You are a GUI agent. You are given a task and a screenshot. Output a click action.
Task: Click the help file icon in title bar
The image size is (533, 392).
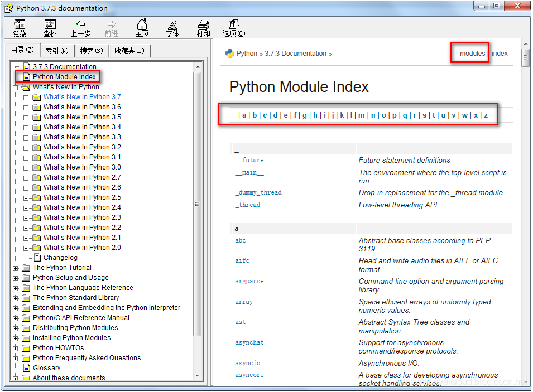9,8
